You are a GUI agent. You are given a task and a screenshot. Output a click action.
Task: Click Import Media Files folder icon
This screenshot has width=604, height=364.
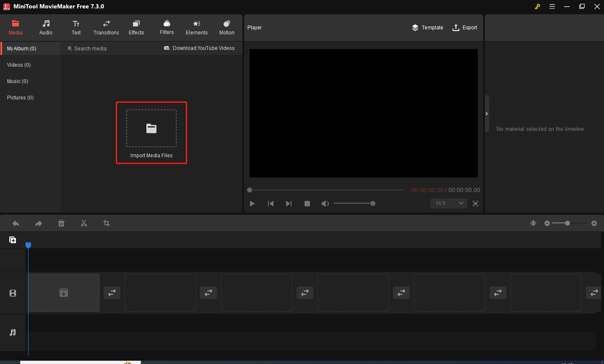tap(151, 128)
